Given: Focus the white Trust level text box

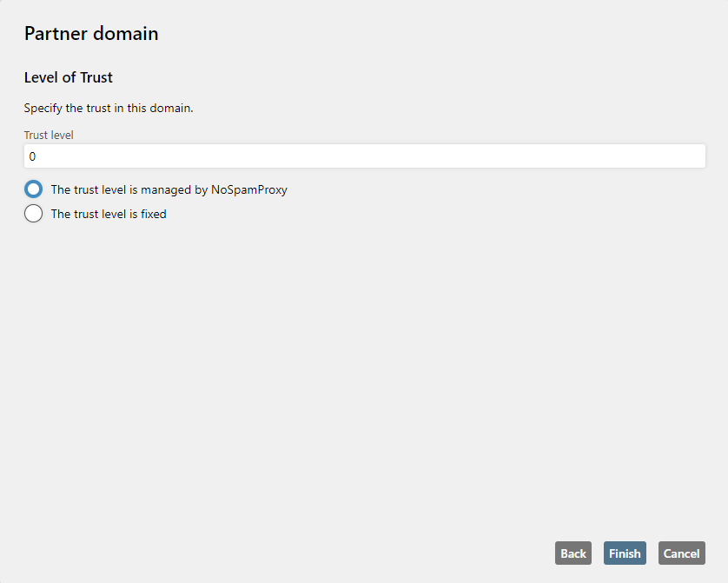Looking at the screenshot, I should click(x=365, y=156).
